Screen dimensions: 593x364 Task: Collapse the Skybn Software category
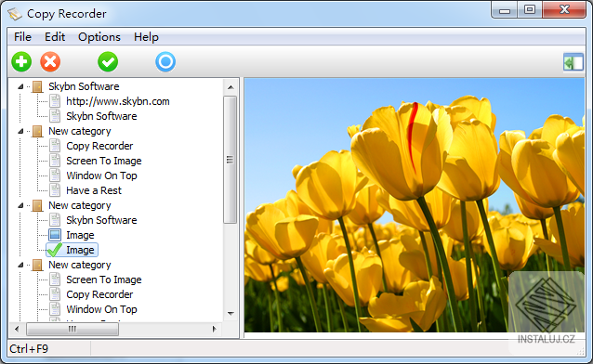20,86
